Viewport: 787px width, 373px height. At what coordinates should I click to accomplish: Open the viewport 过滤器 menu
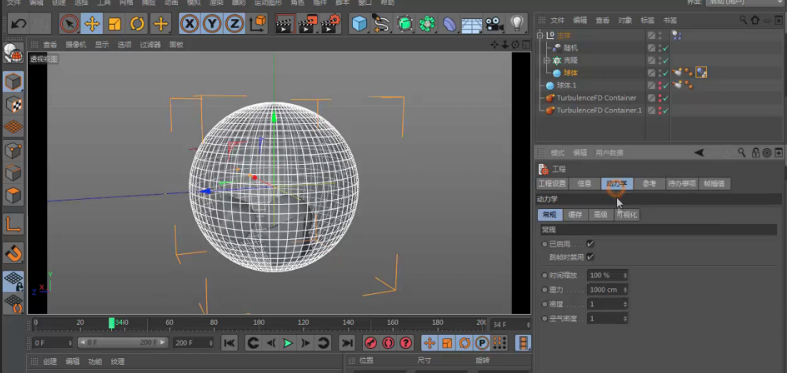coord(150,45)
